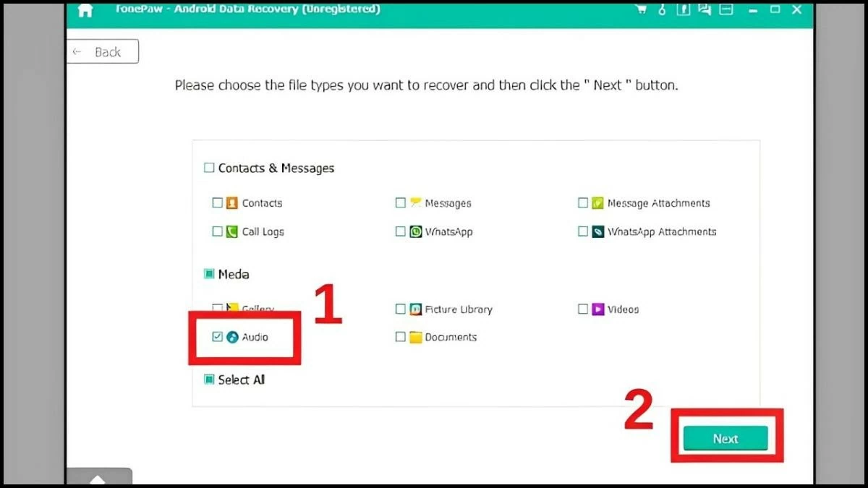
Task: Click the orange Contacts icon
Action: point(232,203)
